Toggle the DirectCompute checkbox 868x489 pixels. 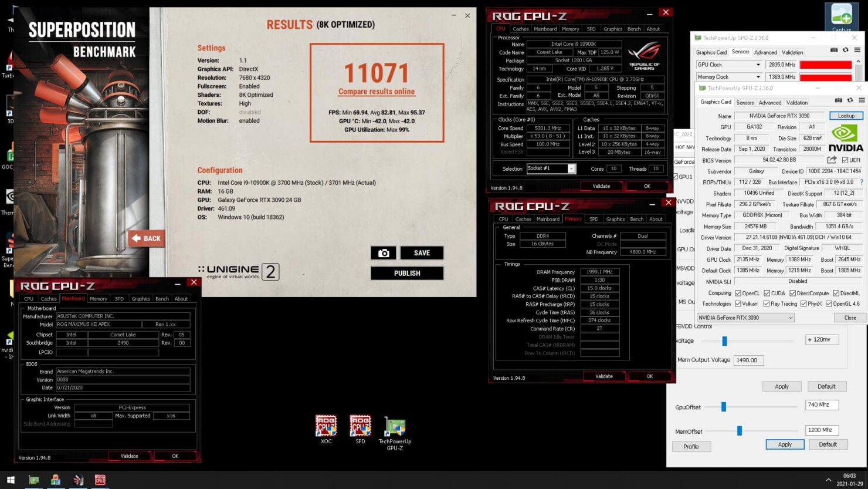tap(792, 293)
